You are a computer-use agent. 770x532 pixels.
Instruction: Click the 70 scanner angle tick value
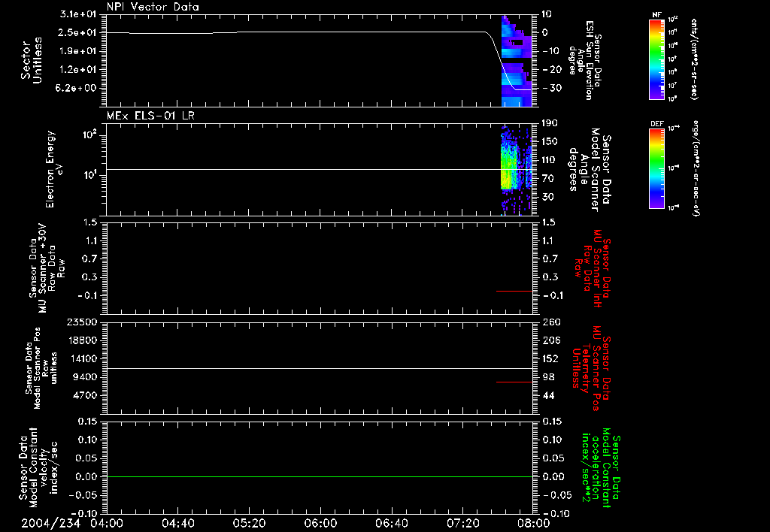(548, 178)
